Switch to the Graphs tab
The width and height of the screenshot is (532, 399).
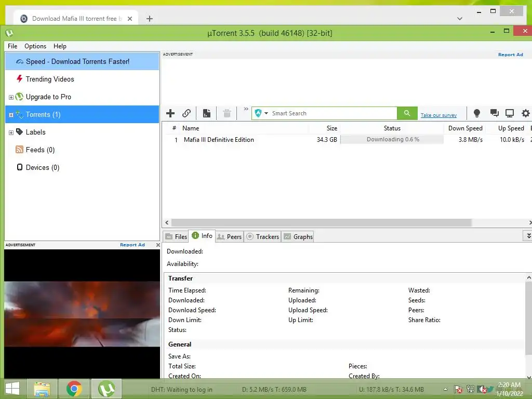(x=298, y=236)
